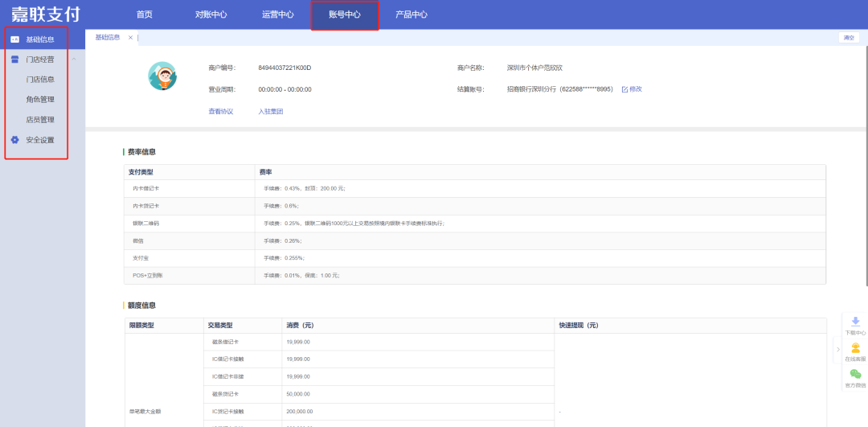Click the merchant avatar image
The image size is (868, 427).
(162, 76)
